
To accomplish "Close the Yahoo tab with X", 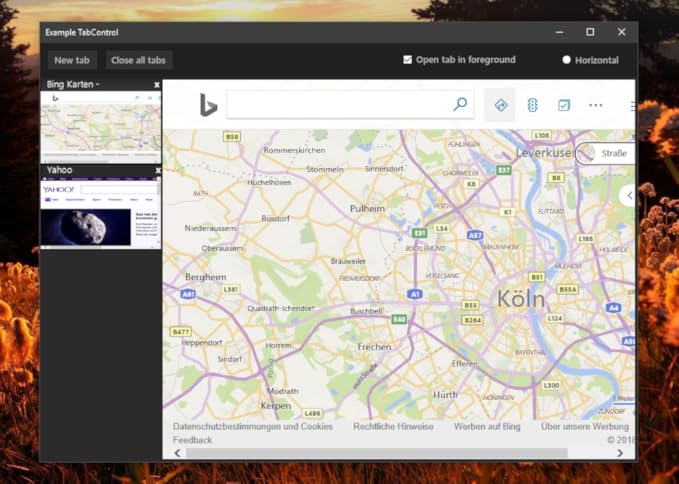I will [157, 171].
